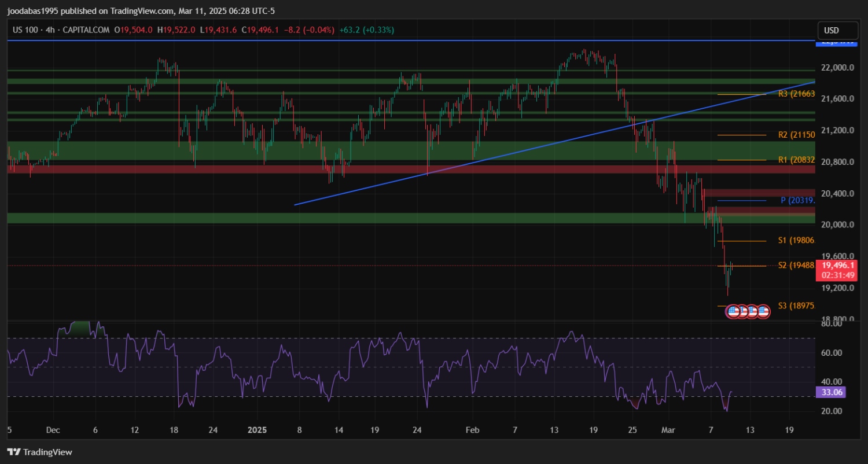
Task: Click the blue P pivot point label
Action: 797,200
